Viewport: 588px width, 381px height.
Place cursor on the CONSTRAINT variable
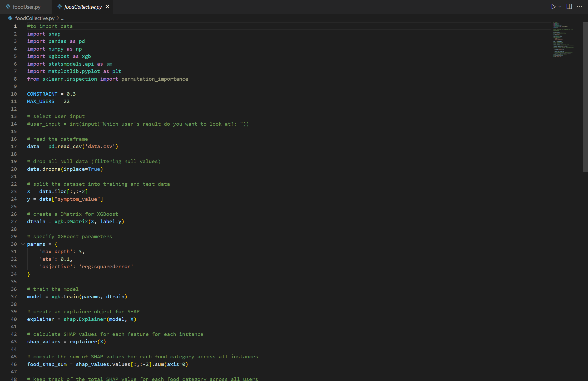42,94
